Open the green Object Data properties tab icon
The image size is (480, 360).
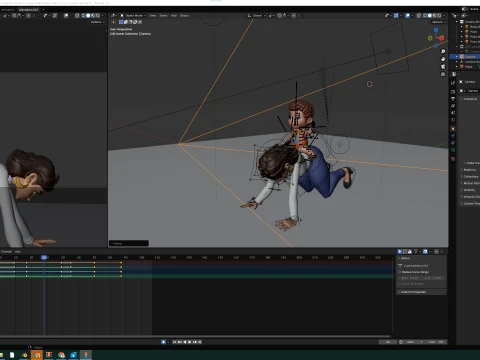[x=453, y=150]
